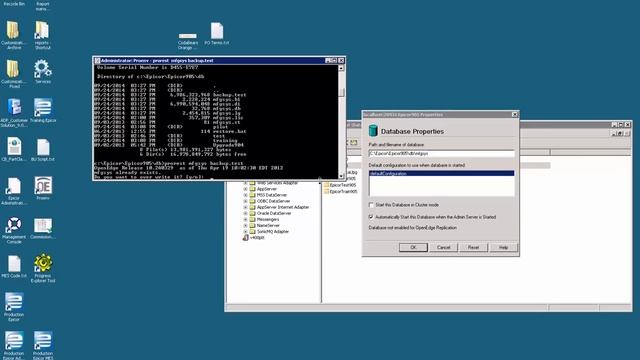Screen dimensions: 640x360
Task: Launch the Proenv OE shortcut
Action: (x=43, y=188)
